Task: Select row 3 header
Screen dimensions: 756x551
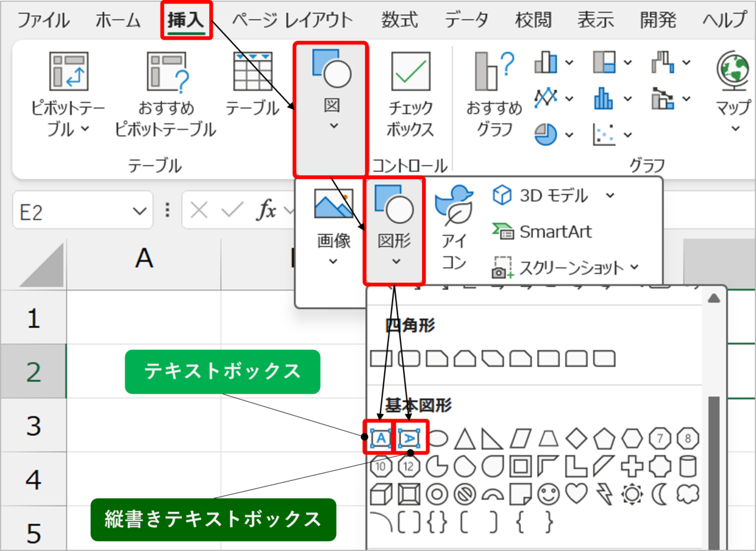Action: (33, 425)
